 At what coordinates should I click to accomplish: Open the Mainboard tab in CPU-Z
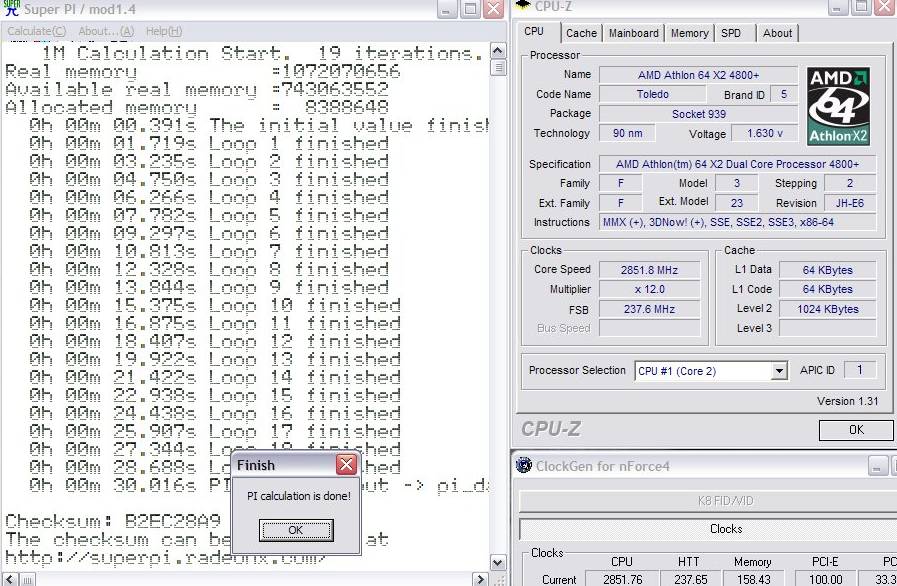[x=633, y=33]
